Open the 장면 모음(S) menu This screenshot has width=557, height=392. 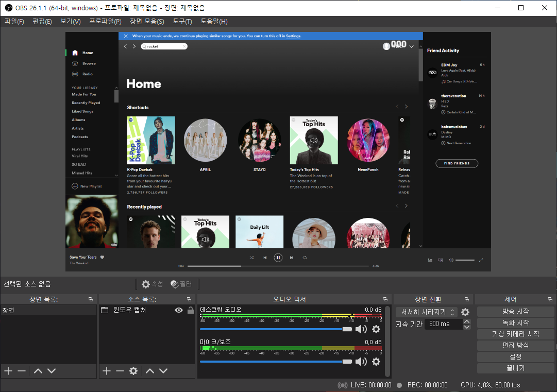click(147, 21)
